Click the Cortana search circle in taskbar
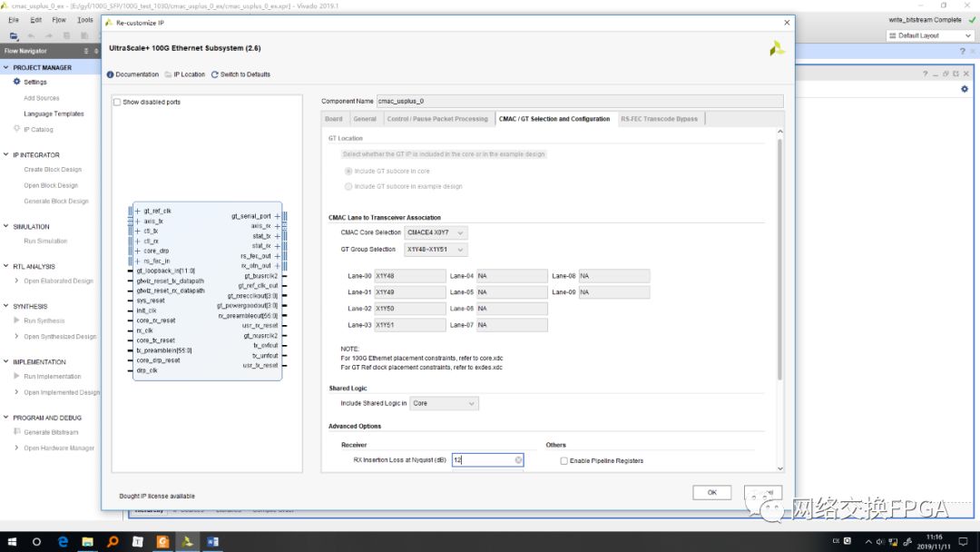 pyautogui.click(x=37, y=542)
